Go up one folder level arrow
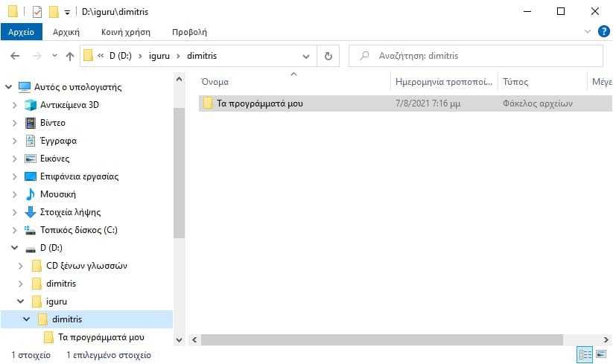 70,57
